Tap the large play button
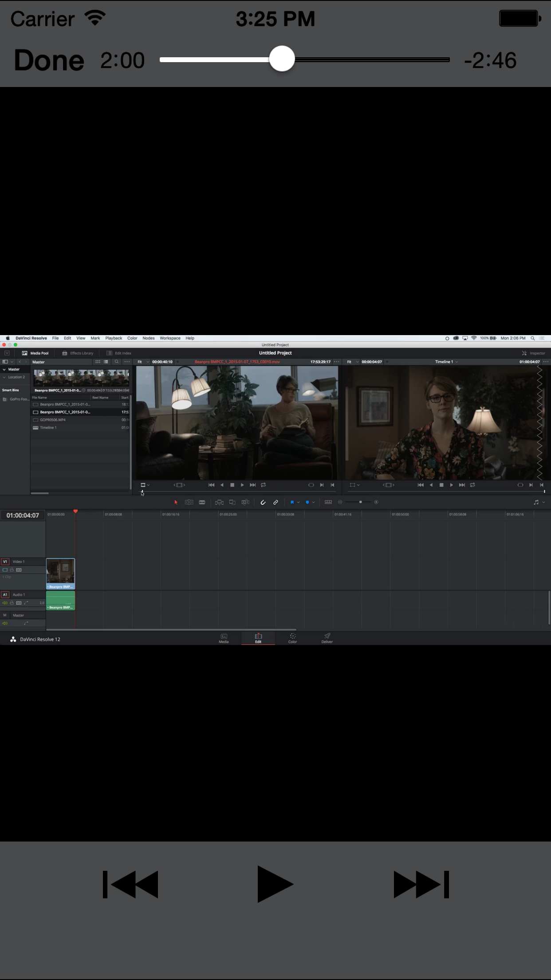551x980 pixels. [x=275, y=884]
